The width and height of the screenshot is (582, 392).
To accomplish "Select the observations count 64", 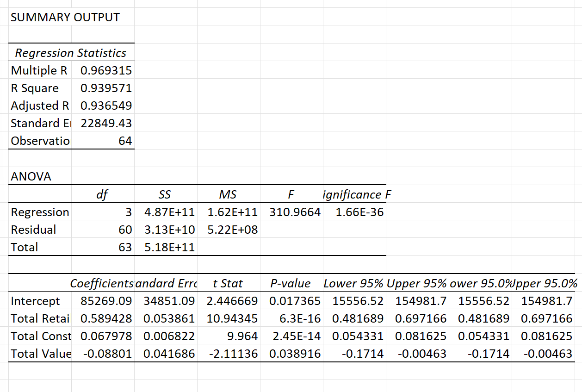I will tap(125, 141).
